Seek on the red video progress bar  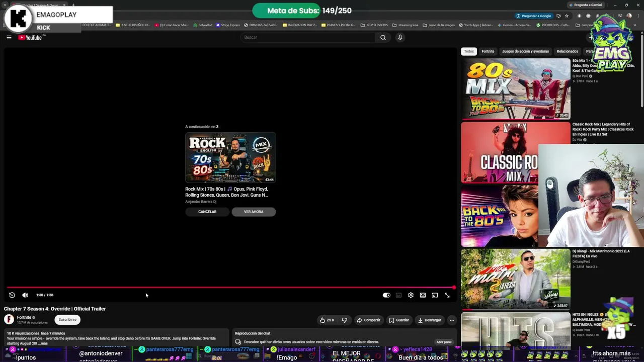tap(230, 288)
